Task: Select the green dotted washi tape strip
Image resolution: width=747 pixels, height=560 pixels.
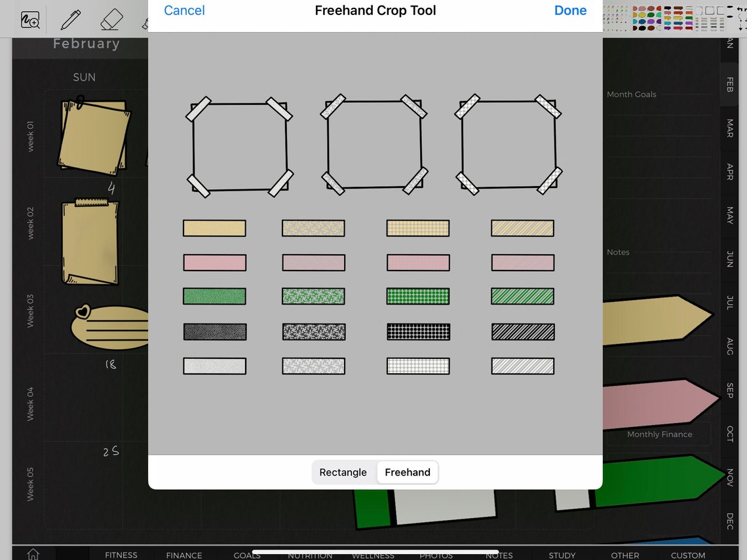Action: 417,296
